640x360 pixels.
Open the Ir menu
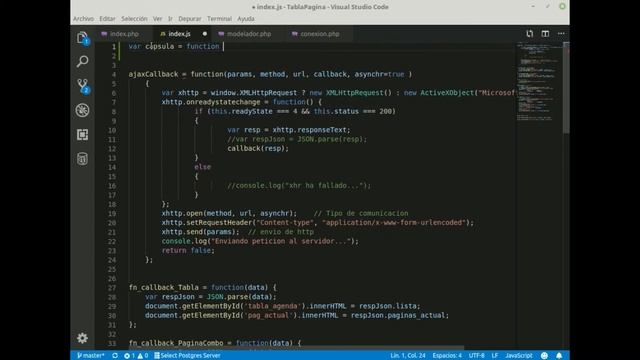(170, 19)
